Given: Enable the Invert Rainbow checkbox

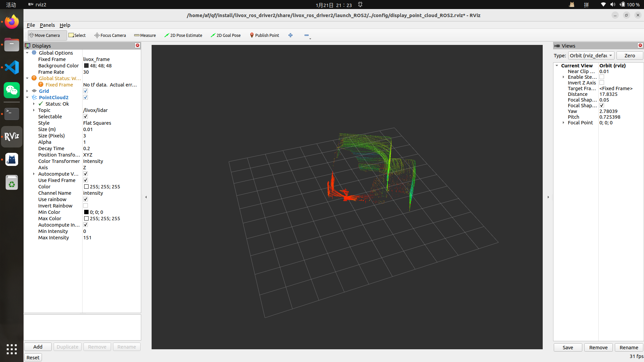Looking at the screenshot, I should [86, 206].
